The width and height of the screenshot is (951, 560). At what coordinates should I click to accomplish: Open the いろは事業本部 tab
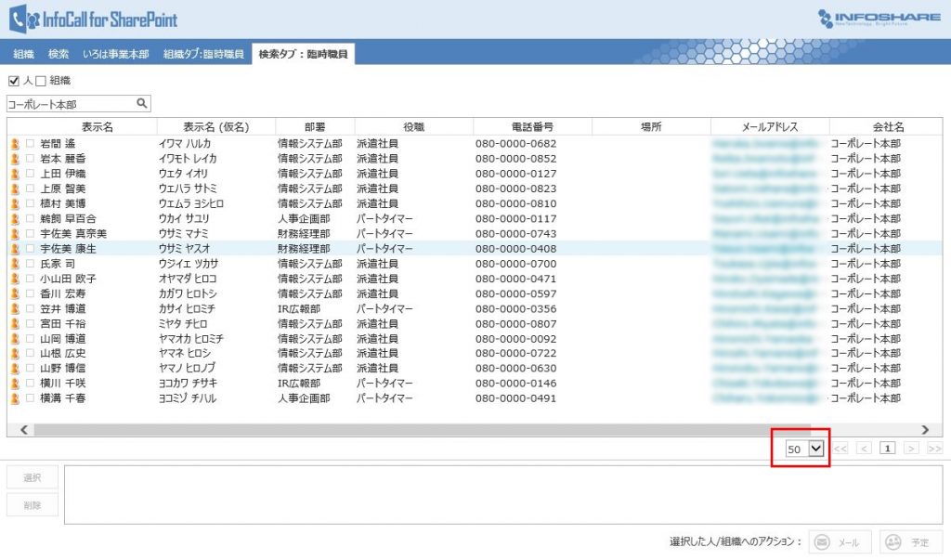(115, 55)
